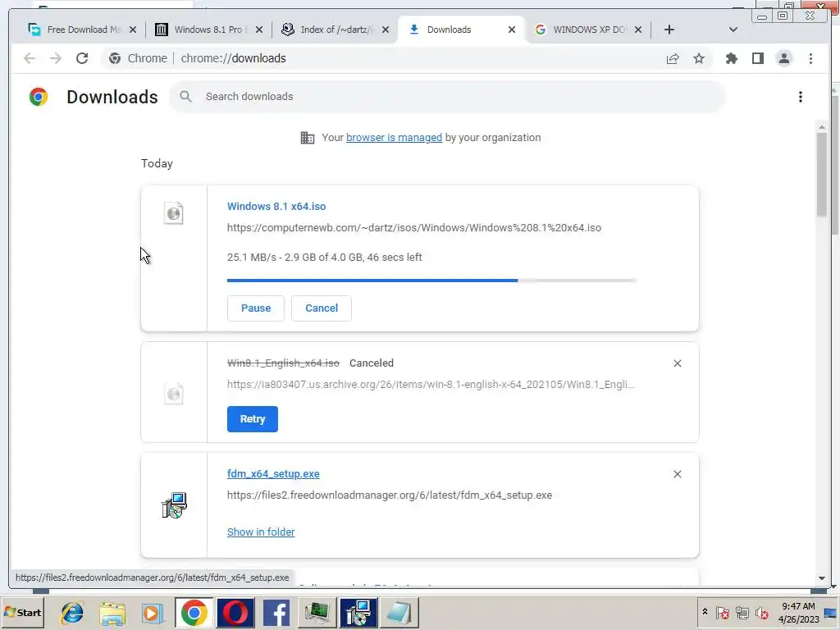Click the Windows 8.1 x64.iso file icon
Viewport: 840px width, 630px height.
(x=174, y=213)
